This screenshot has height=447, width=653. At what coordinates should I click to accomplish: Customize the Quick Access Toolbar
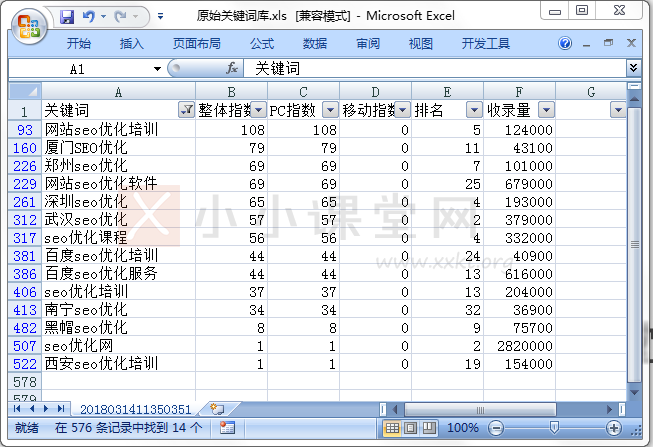click(x=160, y=17)
